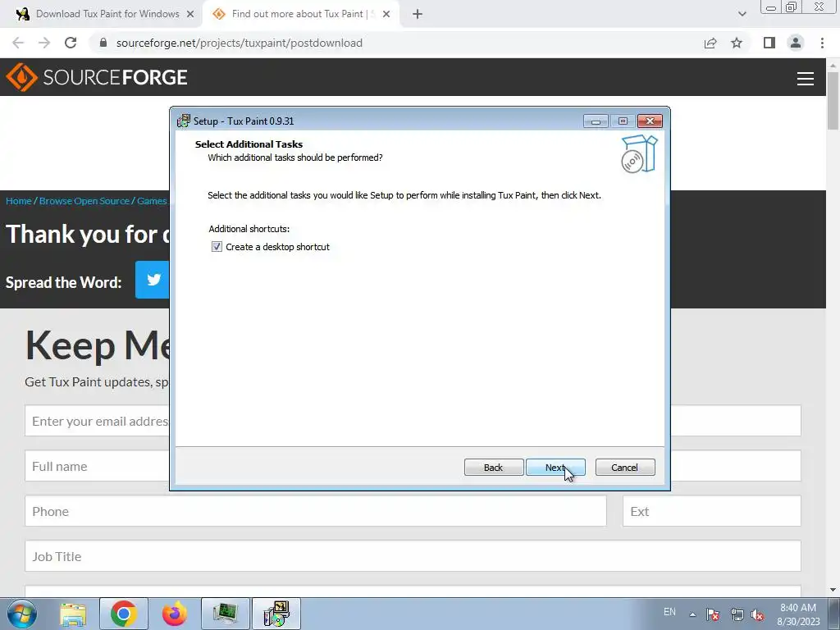Close the Setup - Tux Paint dialog

point(650,121)
